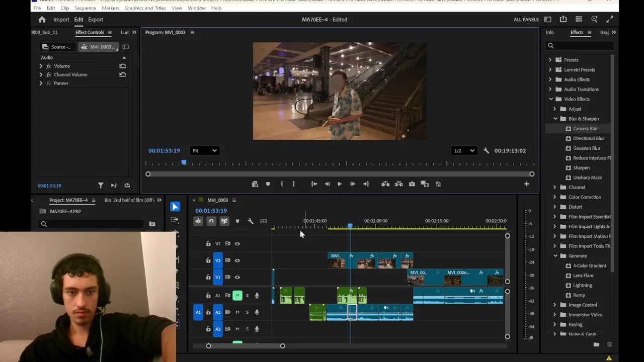Toggle V3 track output eye

[x=237, y=244]
